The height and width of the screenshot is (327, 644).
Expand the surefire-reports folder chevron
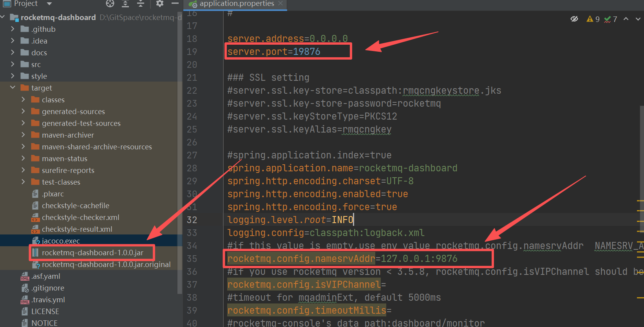(x=23, y=170)
